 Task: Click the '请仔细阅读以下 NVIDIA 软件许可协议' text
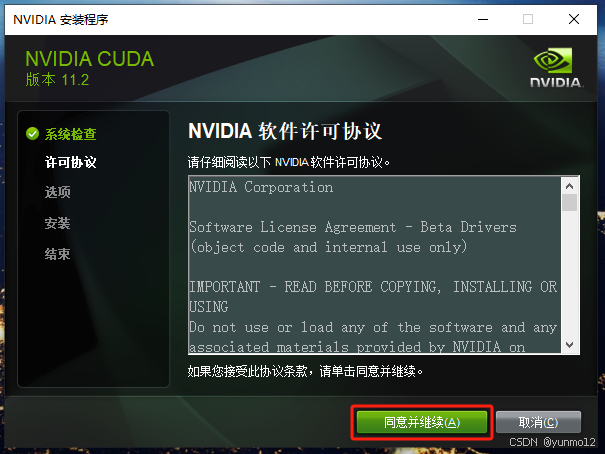289,162
